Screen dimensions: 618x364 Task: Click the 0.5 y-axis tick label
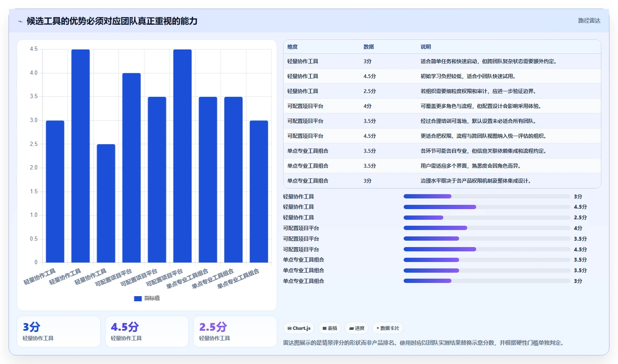34,239
